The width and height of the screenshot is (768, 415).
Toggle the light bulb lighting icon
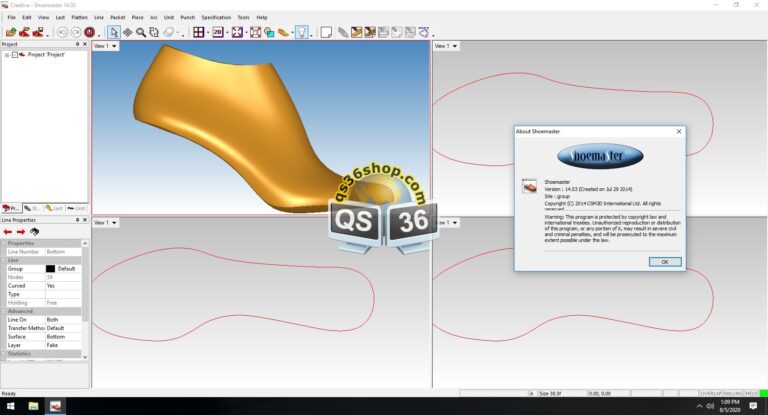301,32
